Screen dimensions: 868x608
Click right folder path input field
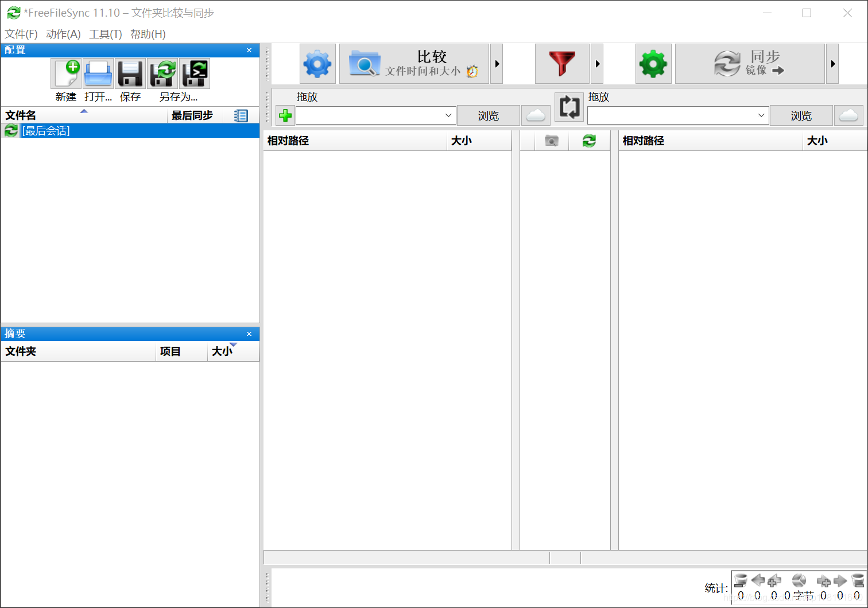672,115
